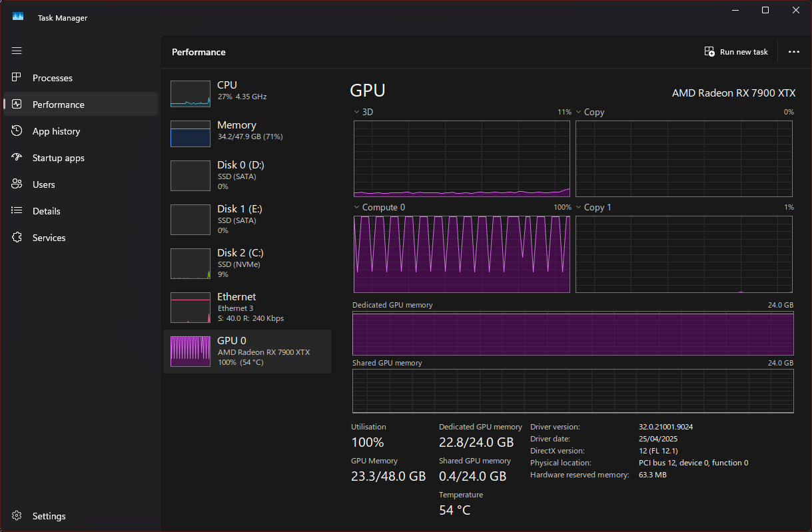
Task: Click the CPU entry title text
Action: pos(227,85)
